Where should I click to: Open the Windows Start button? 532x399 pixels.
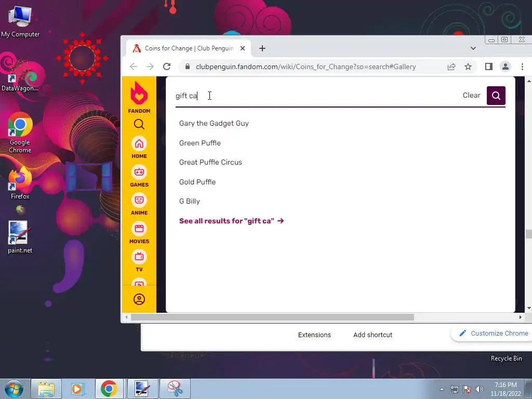tap(14, 389)
